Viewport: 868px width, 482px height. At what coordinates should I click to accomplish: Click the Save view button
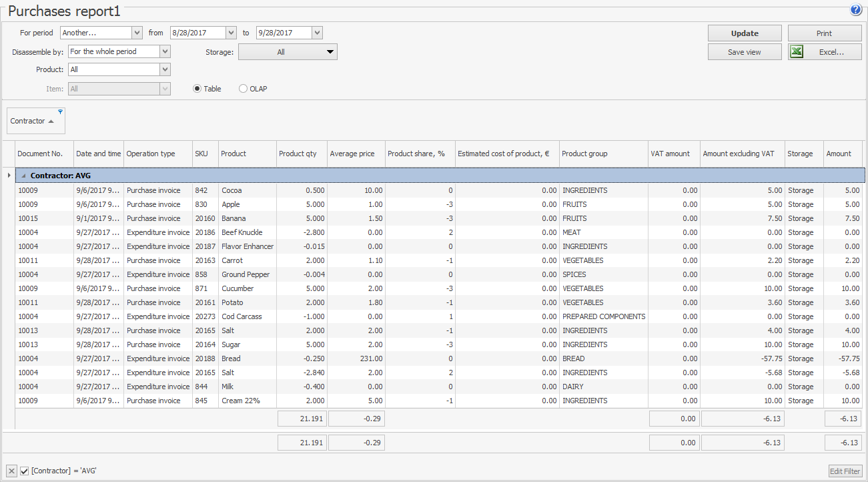(744, 52)
